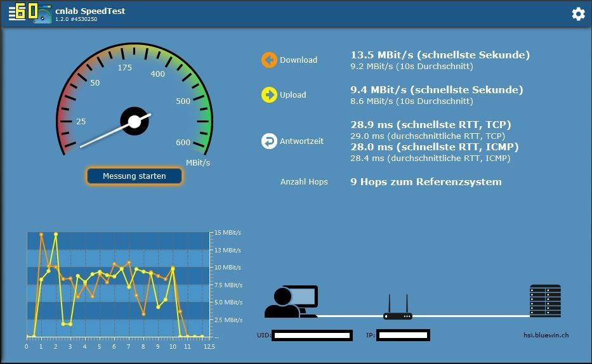Click the Antwortzeit label
The image size is (592, 364).
(x=301, y=141)
